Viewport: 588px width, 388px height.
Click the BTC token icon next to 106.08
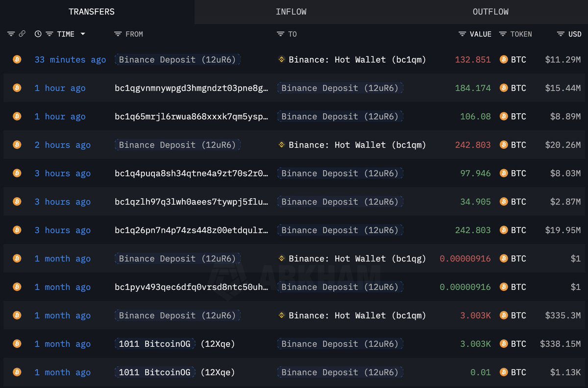(503, 116)
